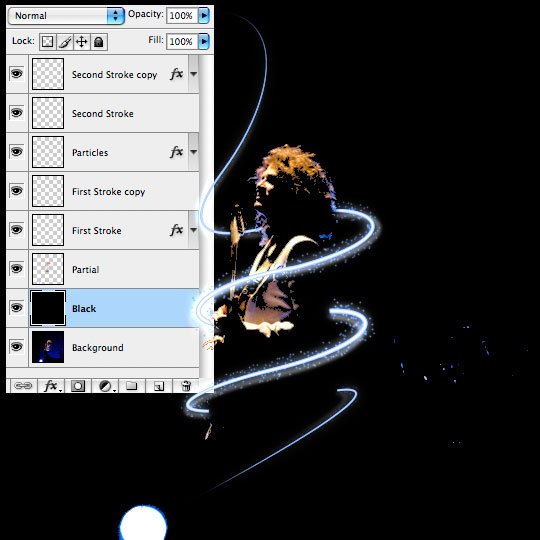540x540 pixels.
Task: Expand effects on Second Stroke copy layer
Action: click(194, 74)
